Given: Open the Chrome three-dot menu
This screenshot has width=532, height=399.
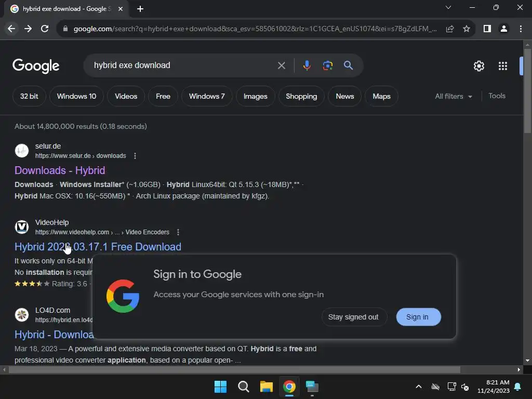Looking at the screenshot, I should [x=521, y=29].
